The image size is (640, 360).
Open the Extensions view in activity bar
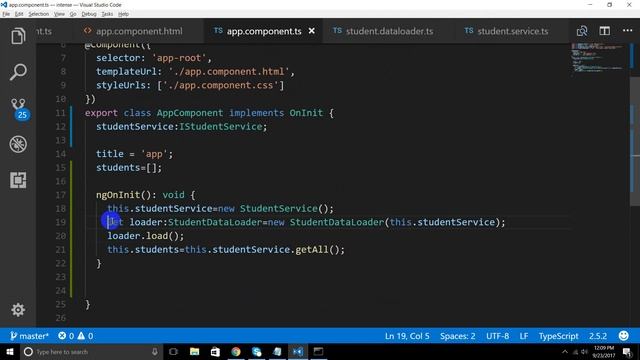[x=18, y=180]
